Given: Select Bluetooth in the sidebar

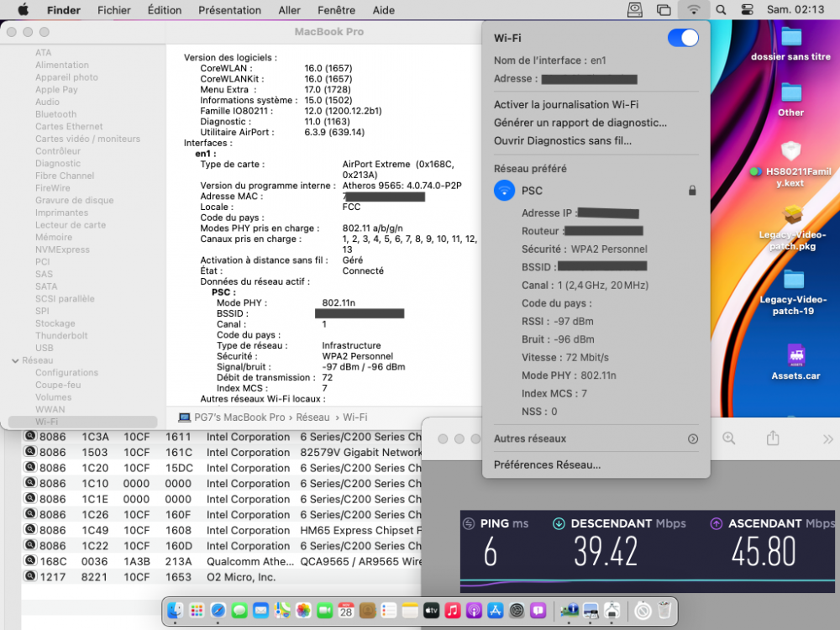Looking at the screenshot, I should [x=55, y=114].
